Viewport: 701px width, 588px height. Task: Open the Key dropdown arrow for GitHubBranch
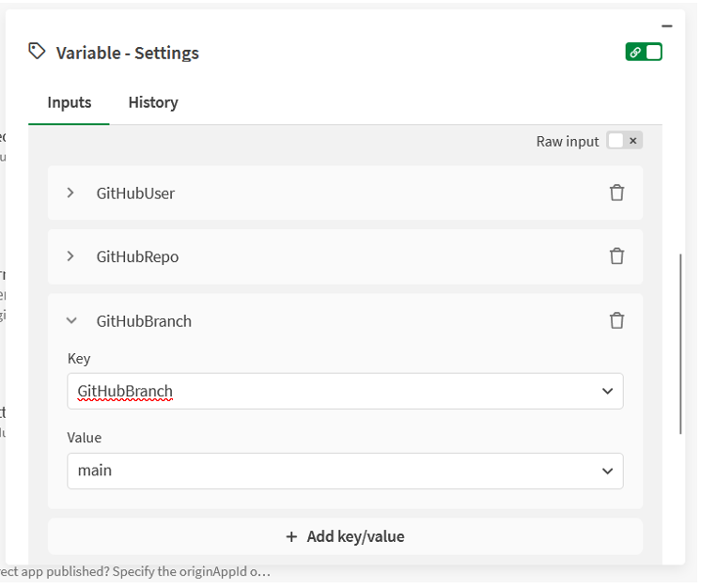tap(607, 392)
